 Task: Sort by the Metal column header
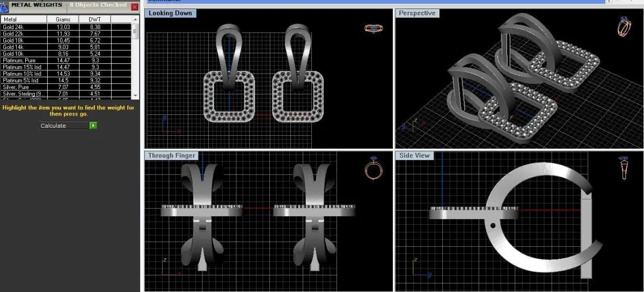click(x=24, y=19)
